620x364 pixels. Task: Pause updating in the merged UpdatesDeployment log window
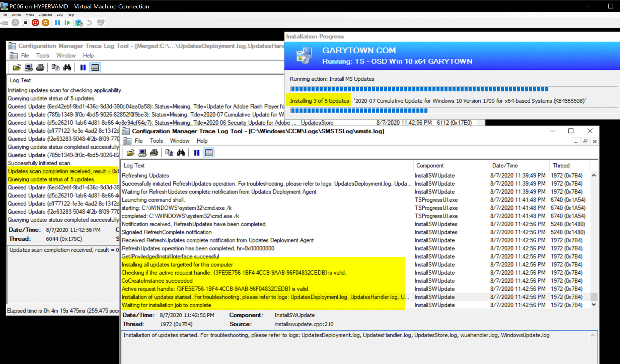(x=83, y=67)
